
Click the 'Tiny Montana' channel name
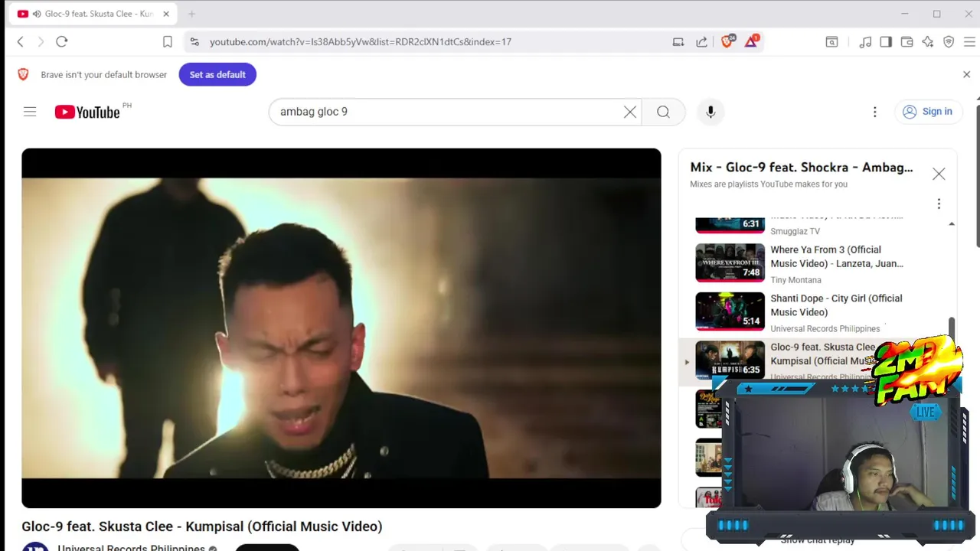[795, 280]
